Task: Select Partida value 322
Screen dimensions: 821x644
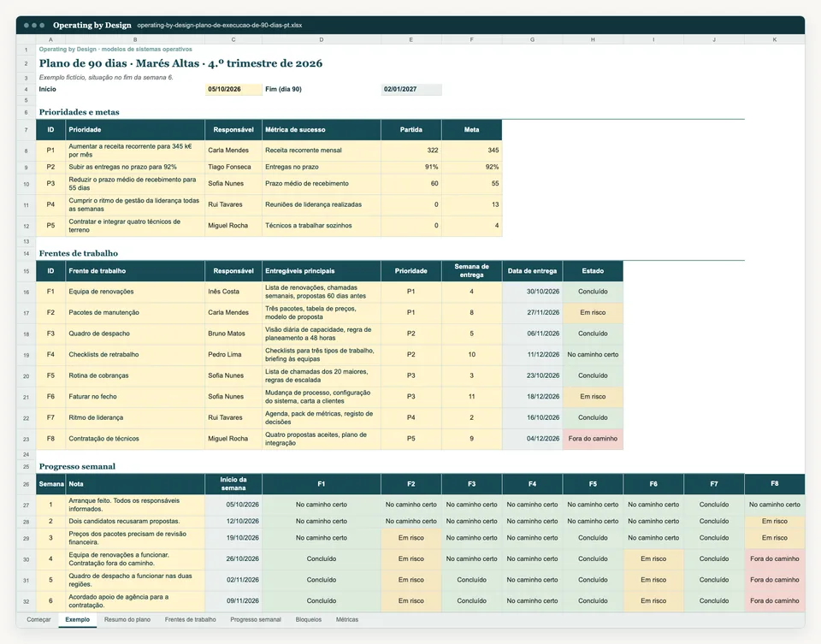Action: (411, 151)
